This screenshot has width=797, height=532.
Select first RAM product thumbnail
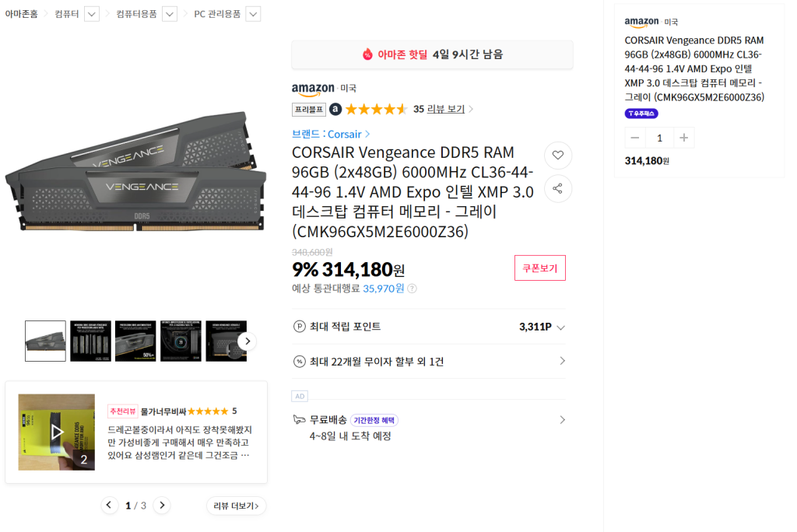(x=45, y=341)
